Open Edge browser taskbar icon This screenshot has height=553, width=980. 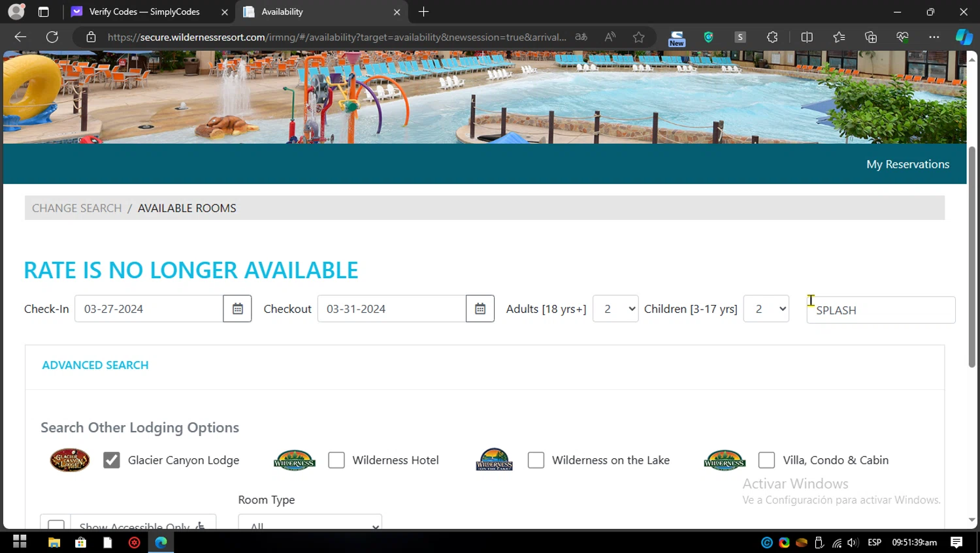coord(161,542)
